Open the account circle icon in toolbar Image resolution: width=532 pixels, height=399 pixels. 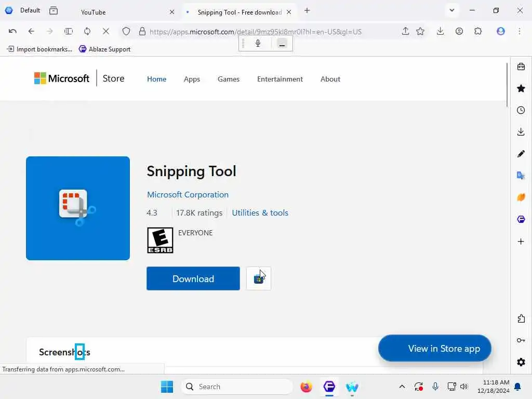click(x=459, y=31)
